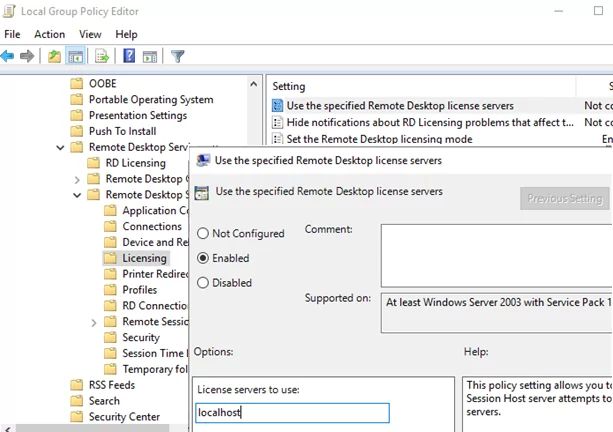Click the icon beside 'Set the Remote Desktop licensing mode' row
The height and width of the screenshot is (432, 613).
point(277,139)
